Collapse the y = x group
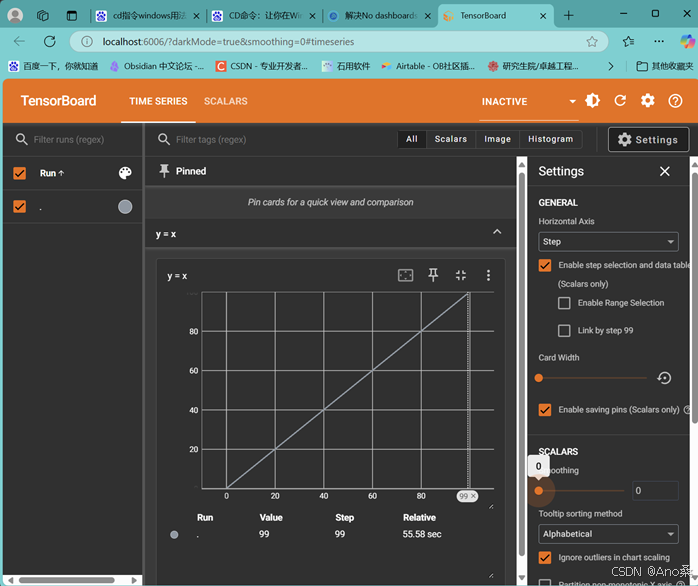The image size is (698, 586). [x=497, y=232]
